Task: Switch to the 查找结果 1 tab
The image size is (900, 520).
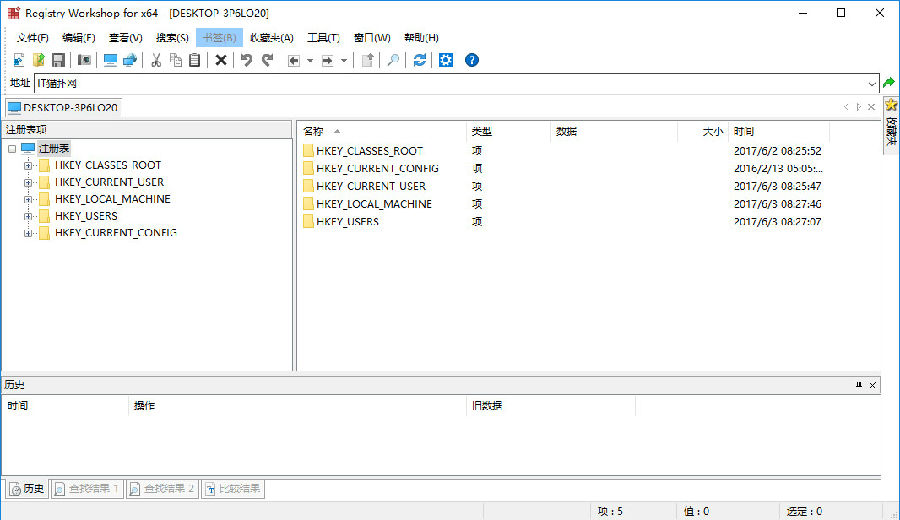Action: (x=87, y=489)
